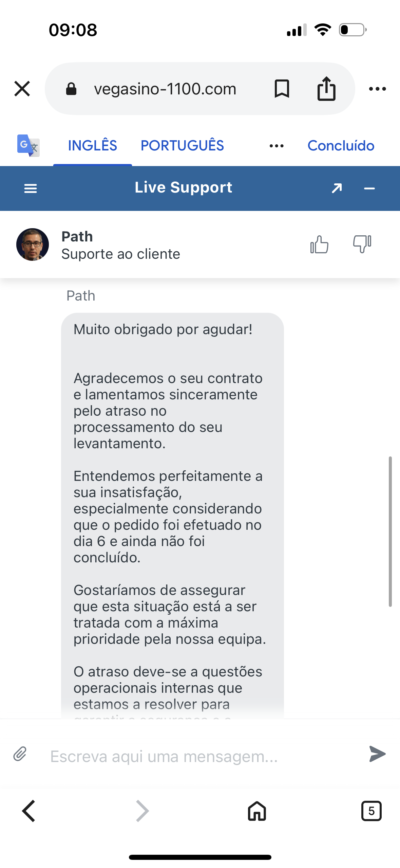The width and height of the screenshot is (400, 868).
Task: Send the message with arrow icon
Action: pos(377,754)
